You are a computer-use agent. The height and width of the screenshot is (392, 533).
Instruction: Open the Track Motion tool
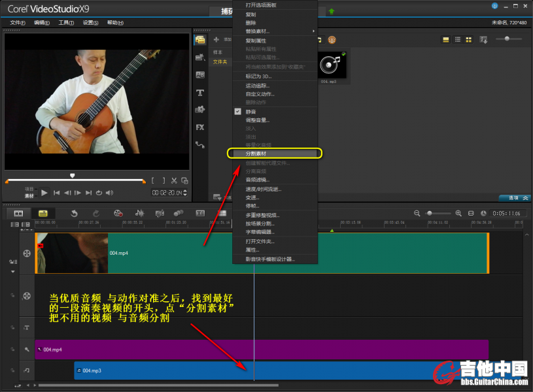(x=179, y=214)
